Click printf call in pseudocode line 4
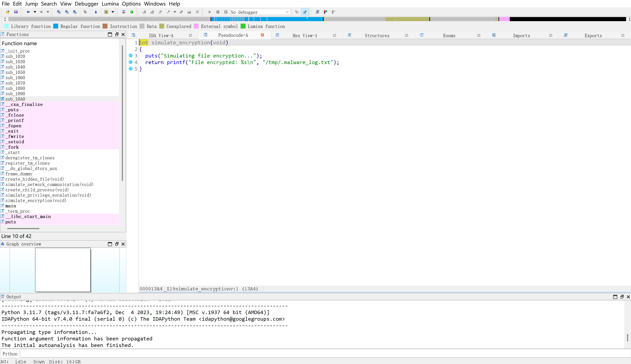This screenshot has height=364, width=631. [x=176, y=62]
